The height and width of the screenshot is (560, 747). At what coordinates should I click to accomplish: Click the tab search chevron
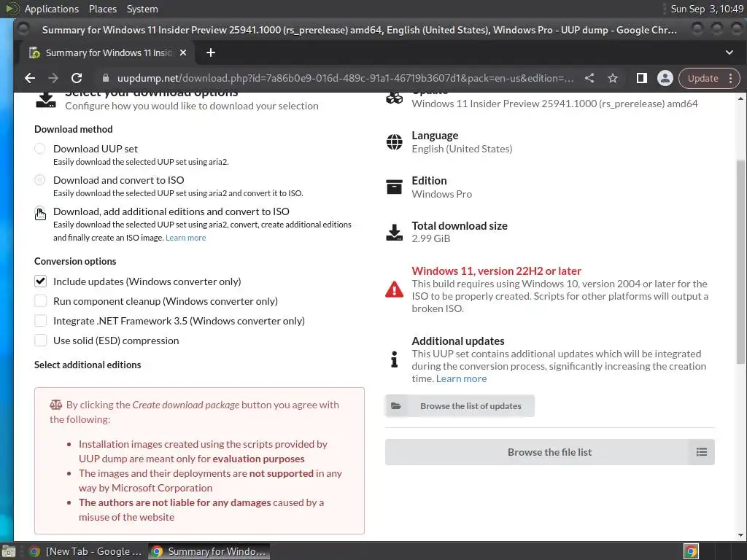click(x=729, y=52)
